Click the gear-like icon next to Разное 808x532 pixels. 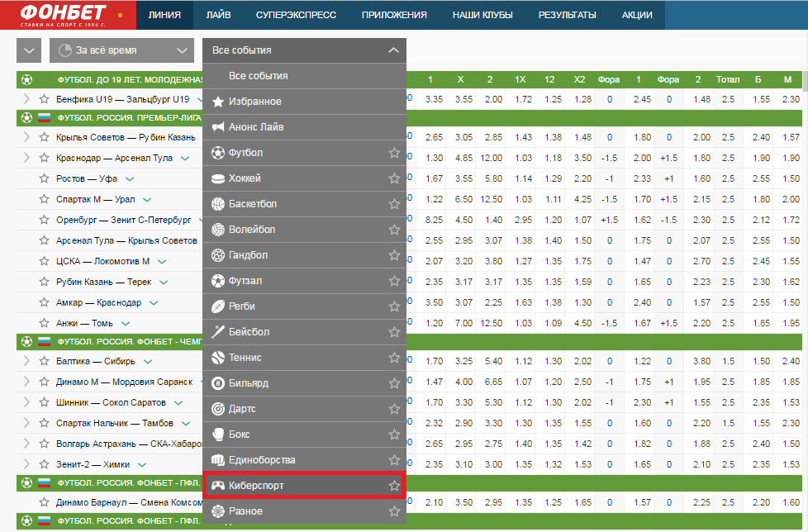[218, 511]
